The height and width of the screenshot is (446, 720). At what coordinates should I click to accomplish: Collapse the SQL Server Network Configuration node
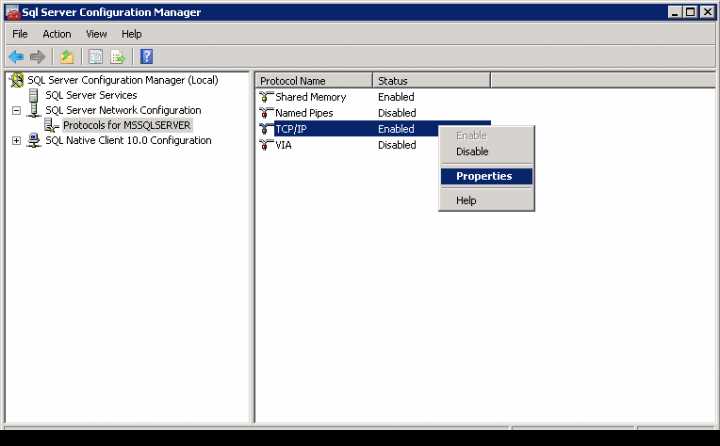16,111
